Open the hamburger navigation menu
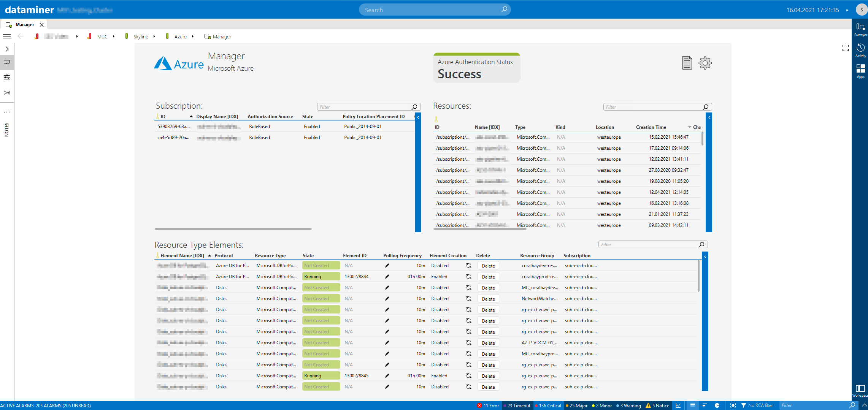Image resolution: width=868 pixels, height=410 pixels. tap(7, 36)
